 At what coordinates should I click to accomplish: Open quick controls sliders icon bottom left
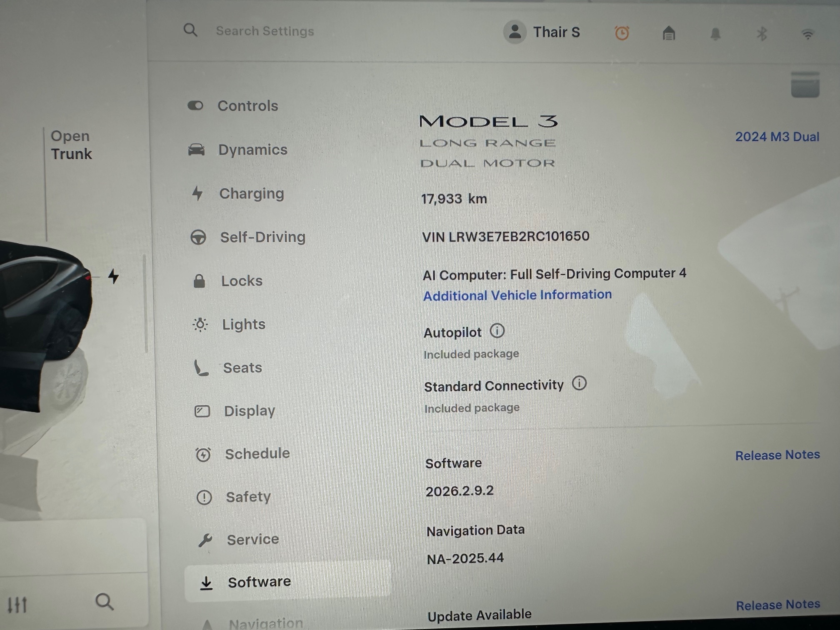click(x=17, y=604)
